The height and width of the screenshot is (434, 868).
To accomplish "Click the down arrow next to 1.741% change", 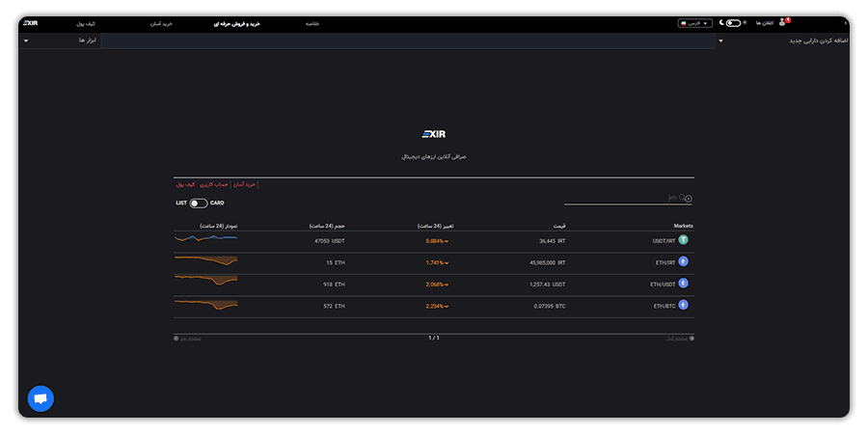I will 447,263.
